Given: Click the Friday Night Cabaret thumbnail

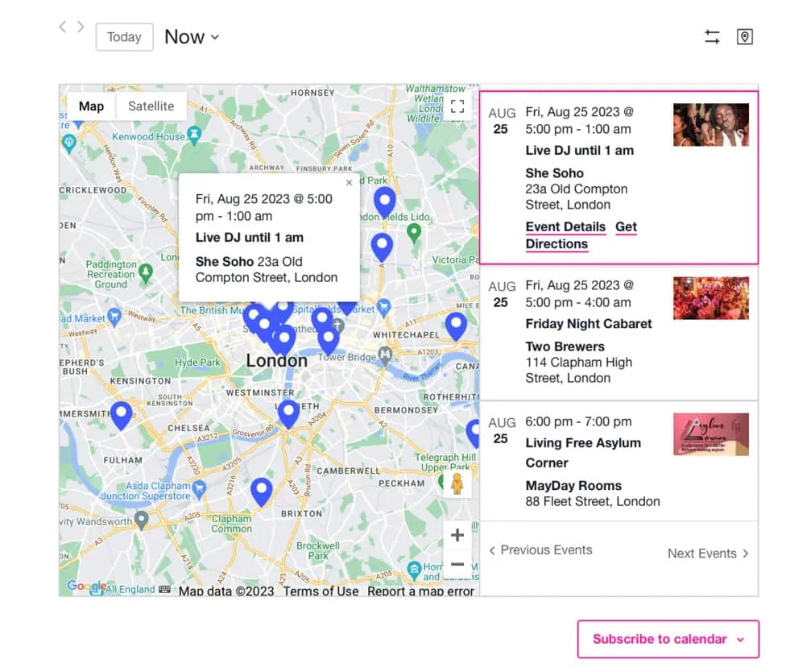Looking at the screenshot, I should point(710,298).
